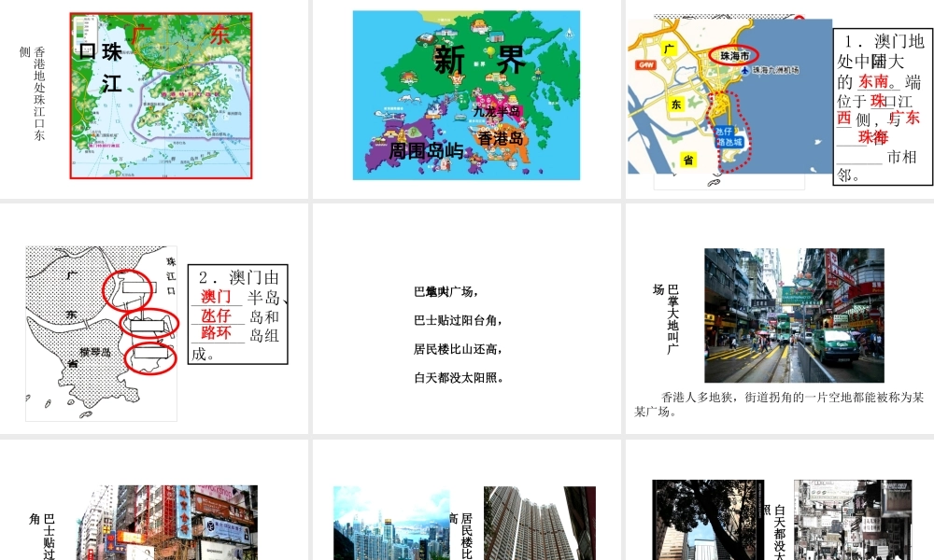Click poem line 白天都没太阳照。
Viewport: 934px width, 560px height.
460,377
